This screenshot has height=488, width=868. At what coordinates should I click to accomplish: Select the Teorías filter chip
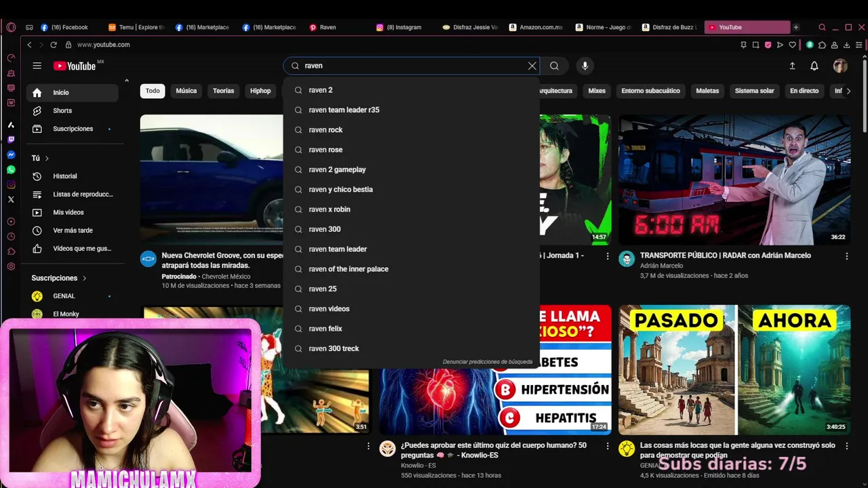223,91
